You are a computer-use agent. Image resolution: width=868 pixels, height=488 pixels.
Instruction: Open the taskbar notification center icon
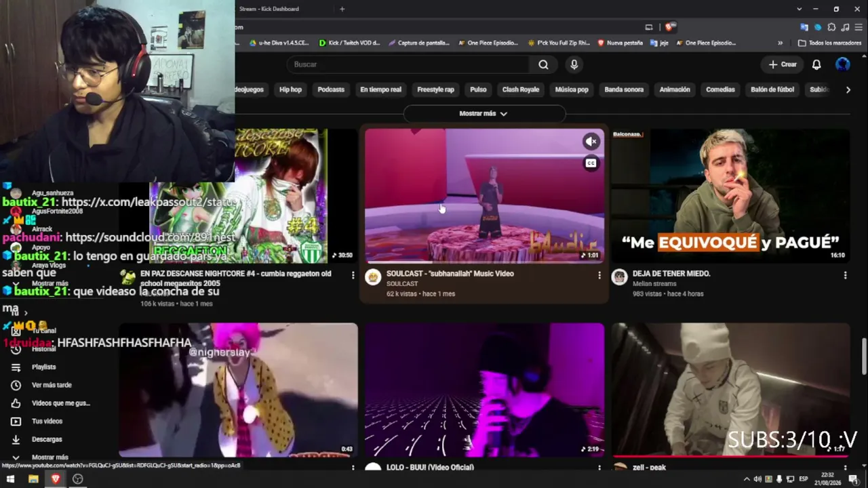point(853,479)
